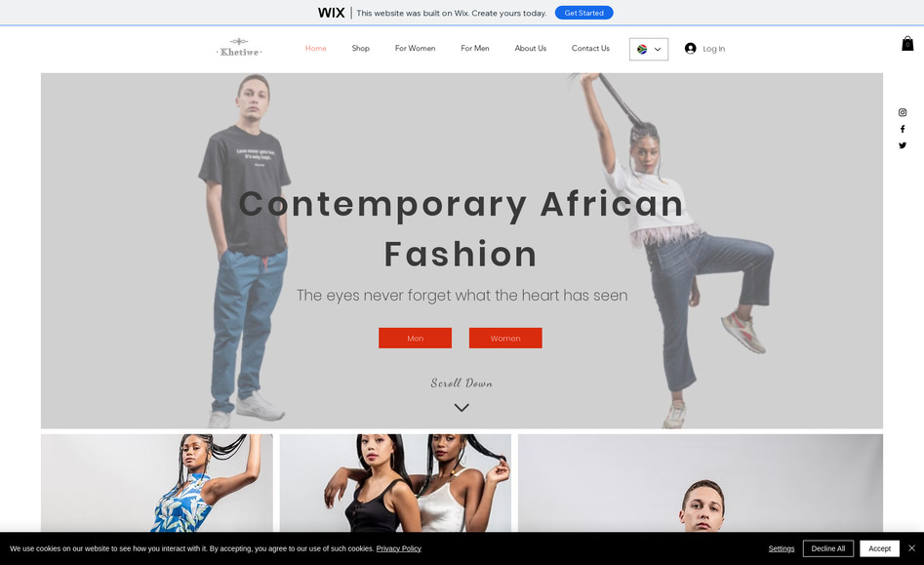Click the user avatar Log In icon

click(x=690, y=49)
